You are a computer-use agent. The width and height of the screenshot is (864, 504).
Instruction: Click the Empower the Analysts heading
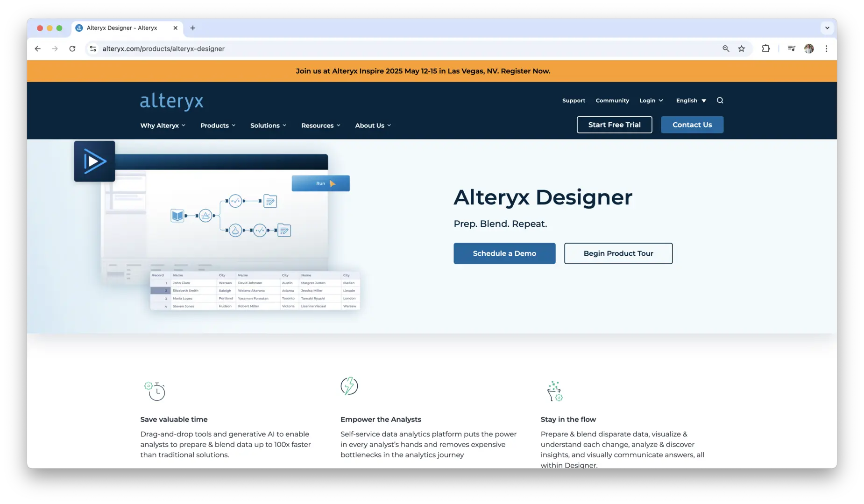(381, 420)
